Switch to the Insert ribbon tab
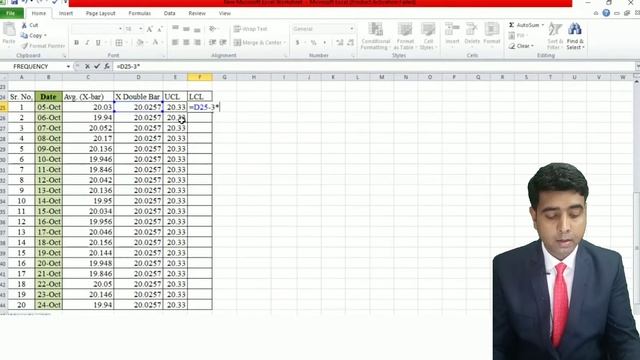The width and height of the screenshot is (640, 360). tap(65, 13)
